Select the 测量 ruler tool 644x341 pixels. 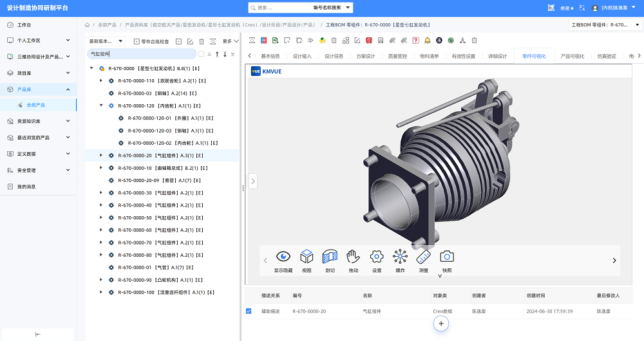tap(424, 261)
